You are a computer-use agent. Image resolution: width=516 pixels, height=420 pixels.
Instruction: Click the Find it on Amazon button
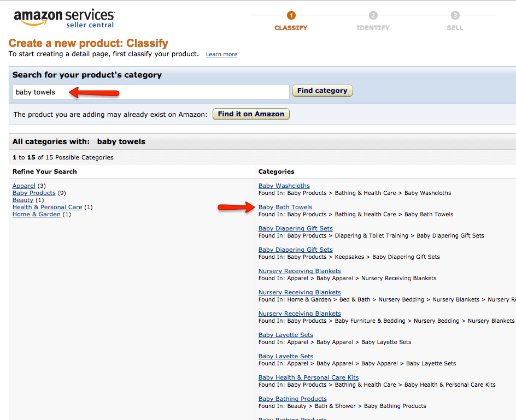[x=251, y=114]
